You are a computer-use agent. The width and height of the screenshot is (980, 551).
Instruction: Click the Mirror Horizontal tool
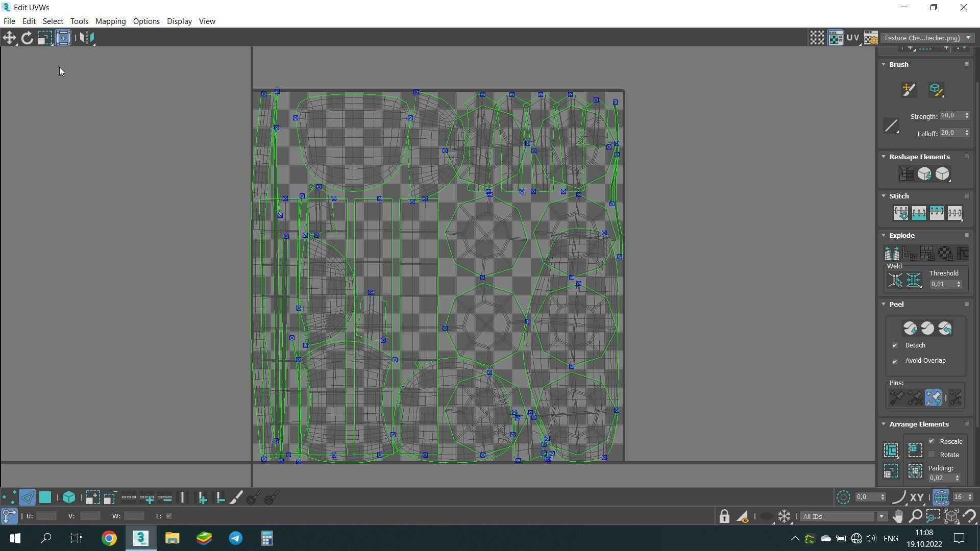87,38
